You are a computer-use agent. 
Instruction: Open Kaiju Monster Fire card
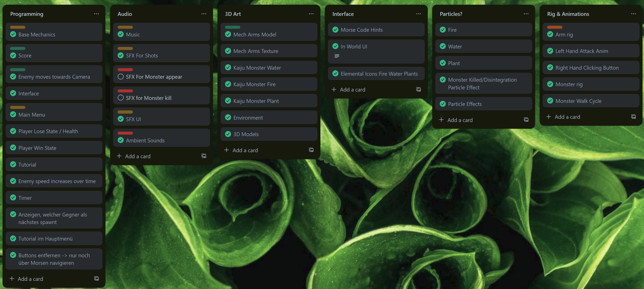pos(269,84)
